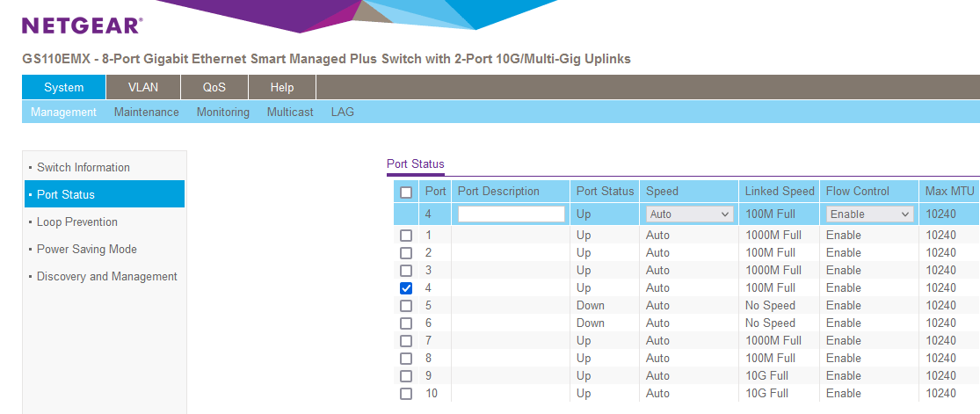Open the Speed dropdown set to Auto
Viewport: 980px width, 414px height.
[x=689, y=214]
